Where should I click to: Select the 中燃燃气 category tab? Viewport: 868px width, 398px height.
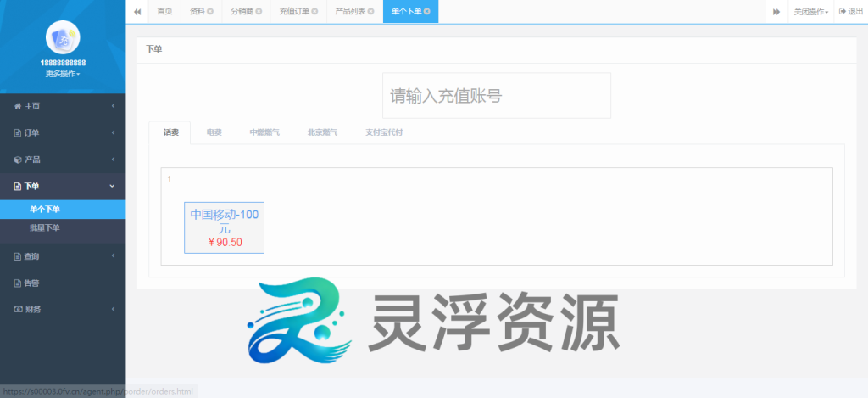[264, 132]
